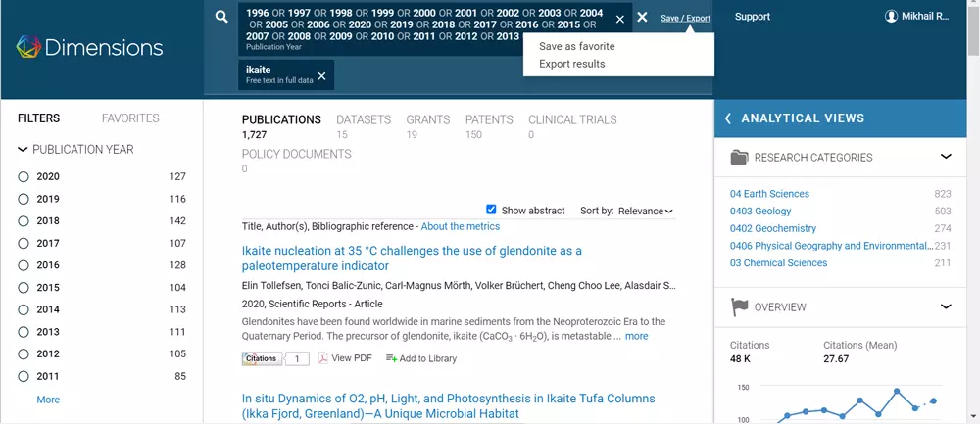Select publication year 2013 radio
The image size is (980, 424).
pos(24,332)
